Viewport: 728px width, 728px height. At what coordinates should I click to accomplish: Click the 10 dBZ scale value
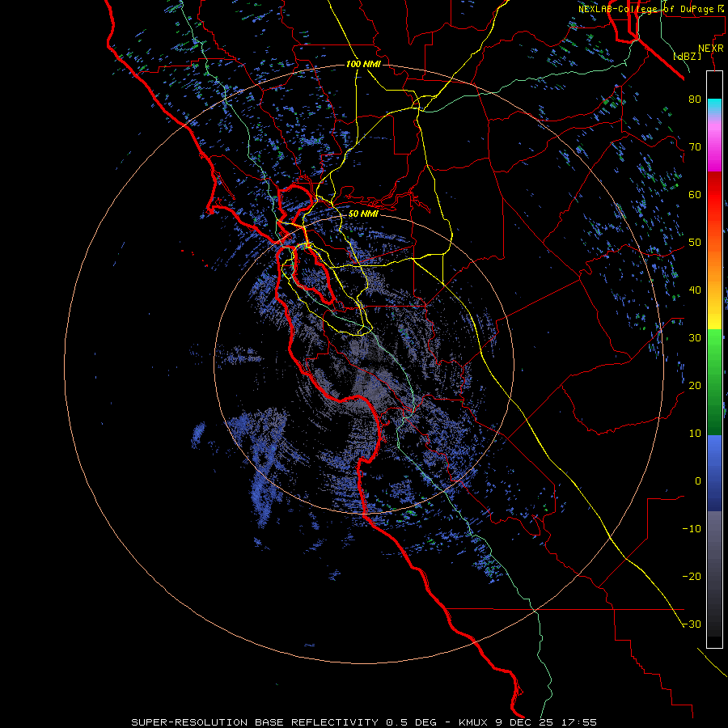pos(695,434)
